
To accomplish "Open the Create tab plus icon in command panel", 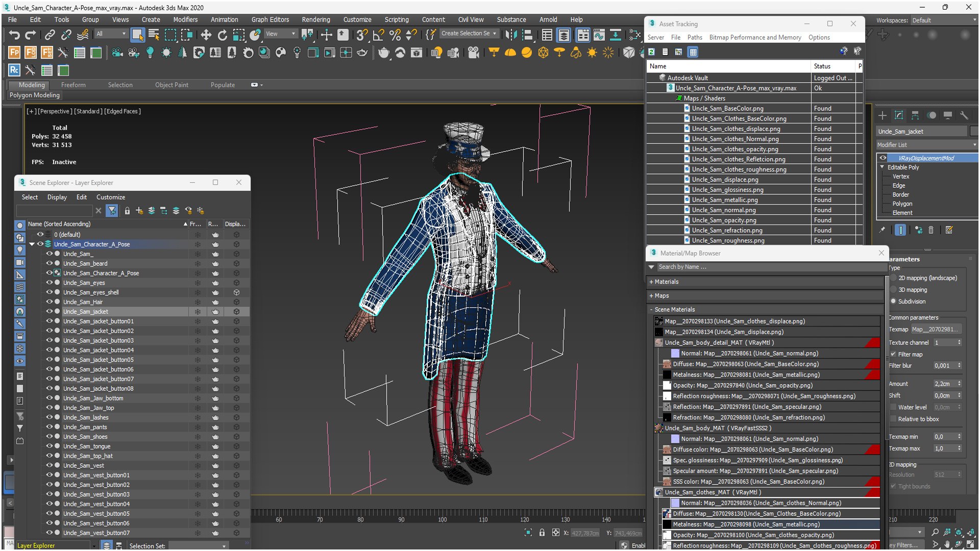I will pos(882,115).
